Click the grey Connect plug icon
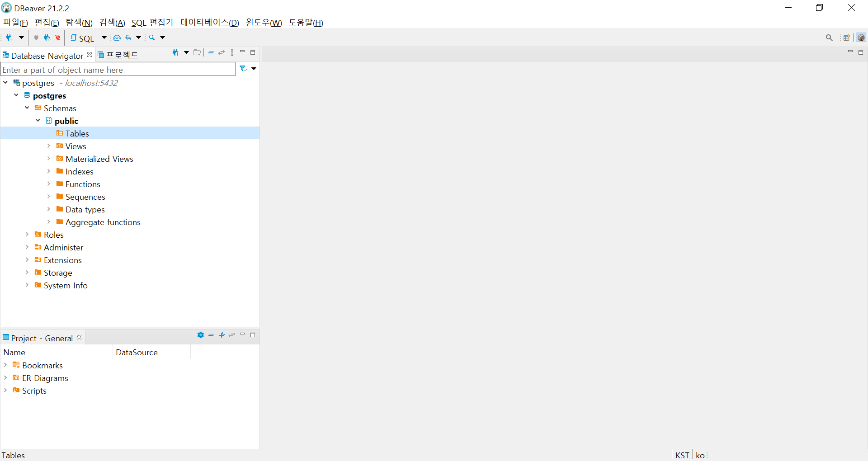The height and width of the screenshot is (461, 868). [37, 38]
